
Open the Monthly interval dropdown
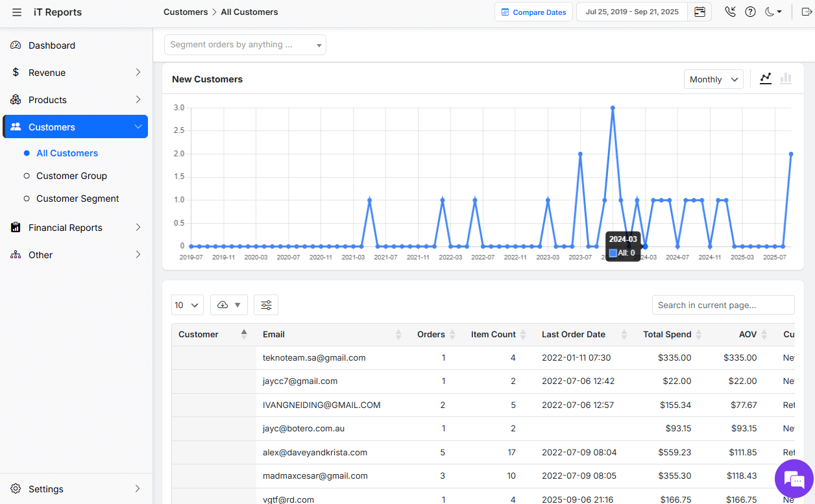pos(713,79)
